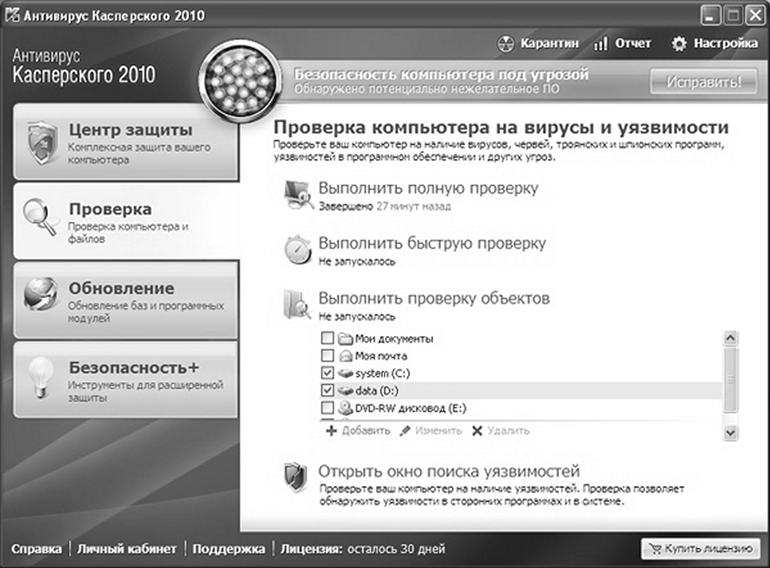Click the data (D:) drive icon
This screenshot has height=568, width=770.
[346, 391]
